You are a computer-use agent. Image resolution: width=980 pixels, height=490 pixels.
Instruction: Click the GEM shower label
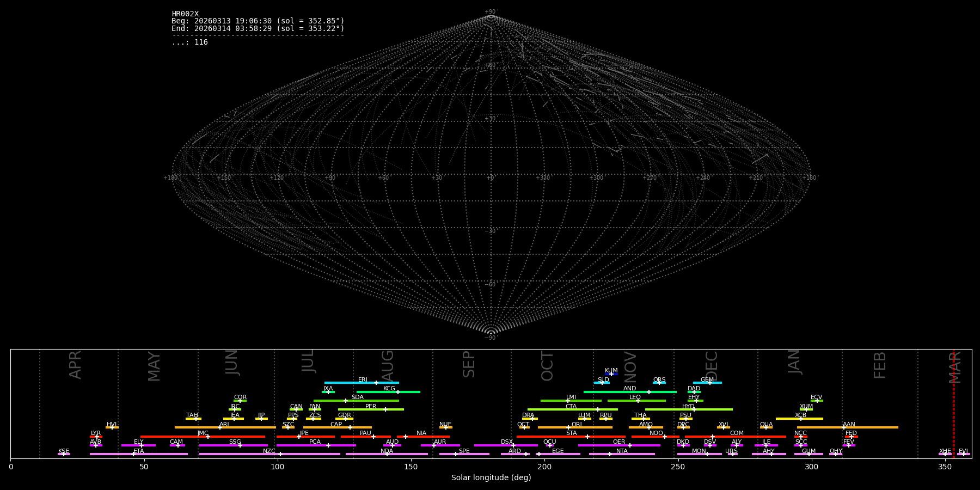click(x=707, y=380)
